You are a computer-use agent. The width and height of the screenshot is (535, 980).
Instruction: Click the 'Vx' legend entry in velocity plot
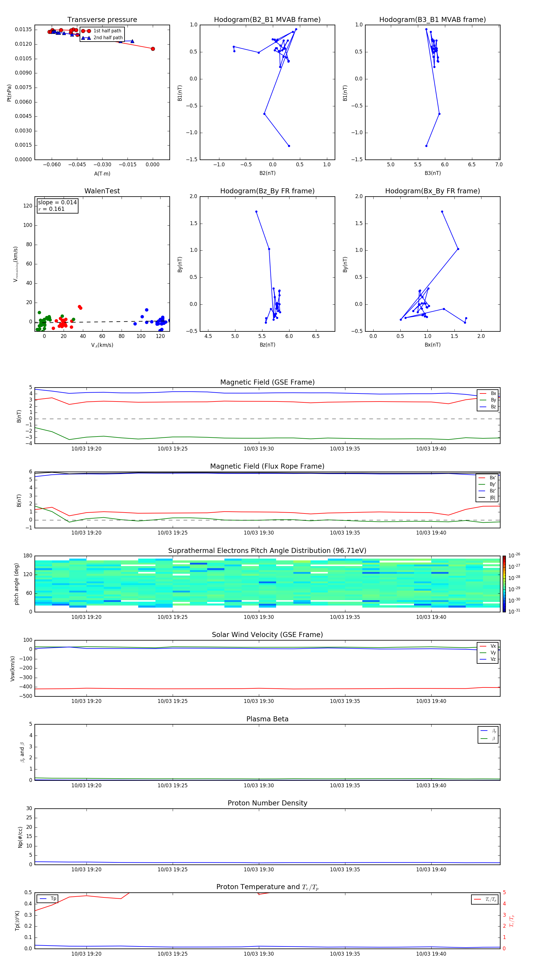pos(488,646)
